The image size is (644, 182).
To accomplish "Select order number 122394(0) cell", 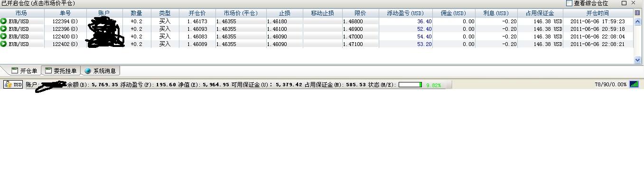I will tap(65, 21).
